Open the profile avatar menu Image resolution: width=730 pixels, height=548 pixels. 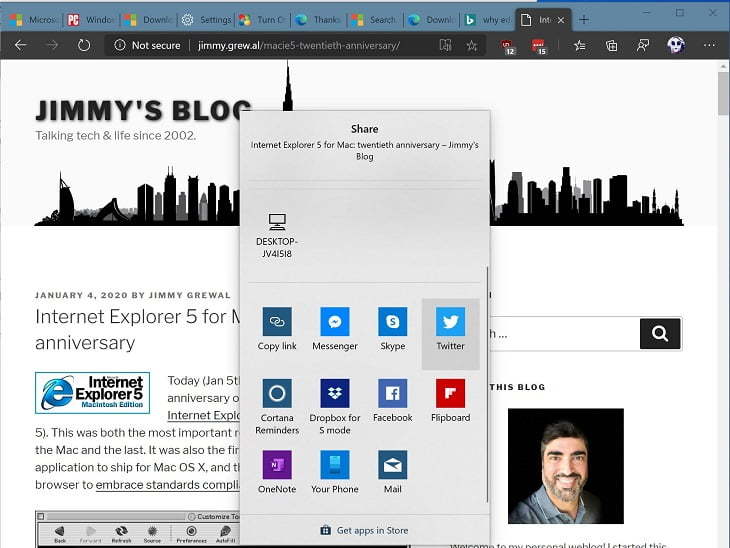tap(676, 45)
